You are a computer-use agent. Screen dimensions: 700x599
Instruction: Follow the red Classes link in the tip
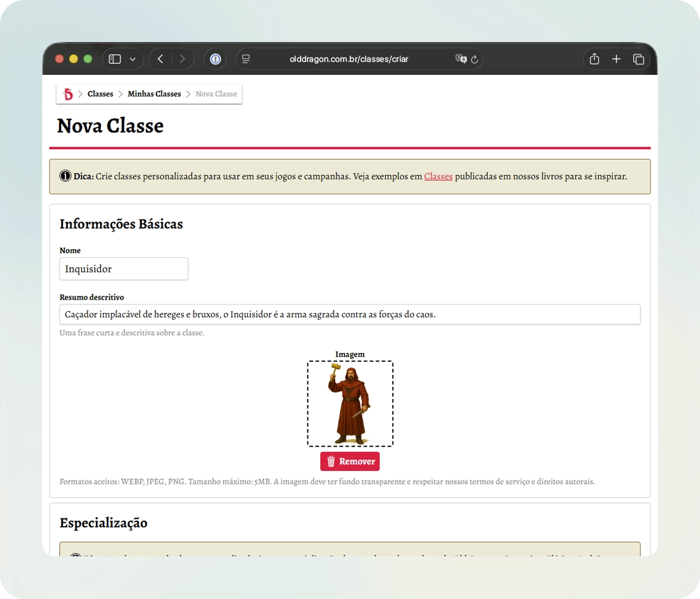(438, 176)
